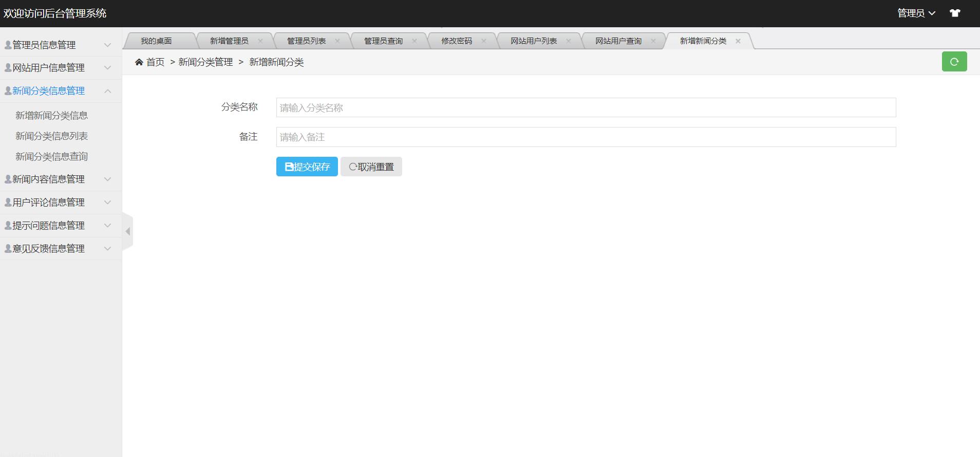Close the 新增新闻分类 tab

click(738, 41)
